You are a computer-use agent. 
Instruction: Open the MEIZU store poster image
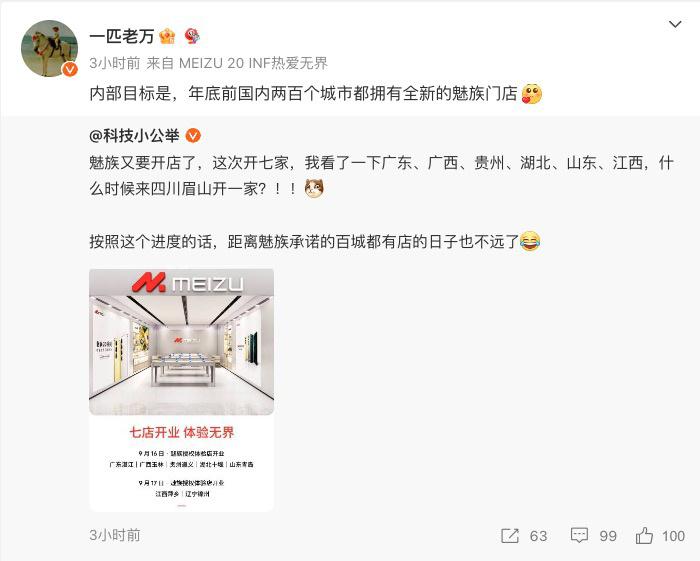pyautogui.click(x=182, y=390)
